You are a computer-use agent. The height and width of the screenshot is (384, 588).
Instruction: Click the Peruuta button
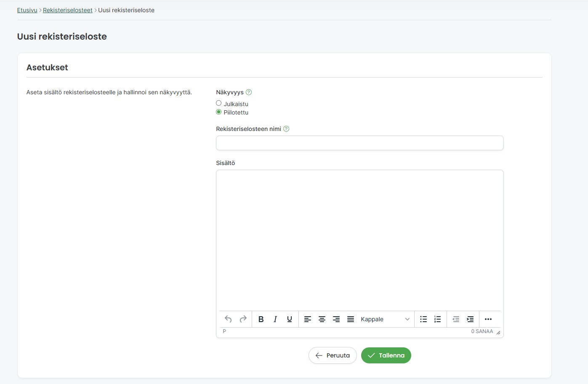pyautogui.click(x=333, y=355)
